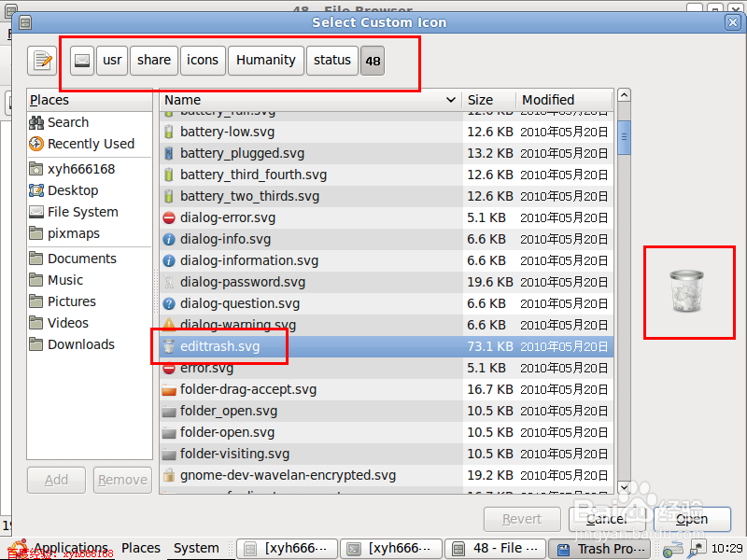The image size is (747, 560).
Task: Select dialog-question.svg file
Action: 387,303
